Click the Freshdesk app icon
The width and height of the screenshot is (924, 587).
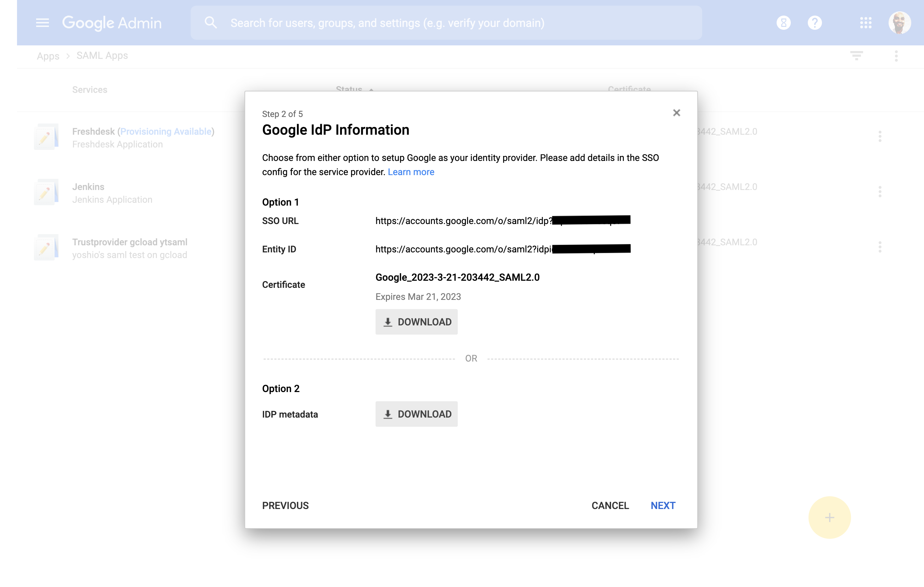click(x=46, y=136)
